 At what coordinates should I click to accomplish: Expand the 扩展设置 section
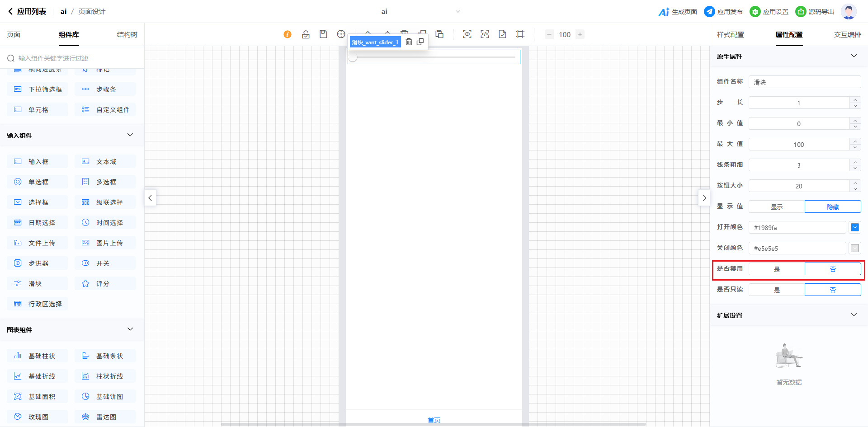854,315
